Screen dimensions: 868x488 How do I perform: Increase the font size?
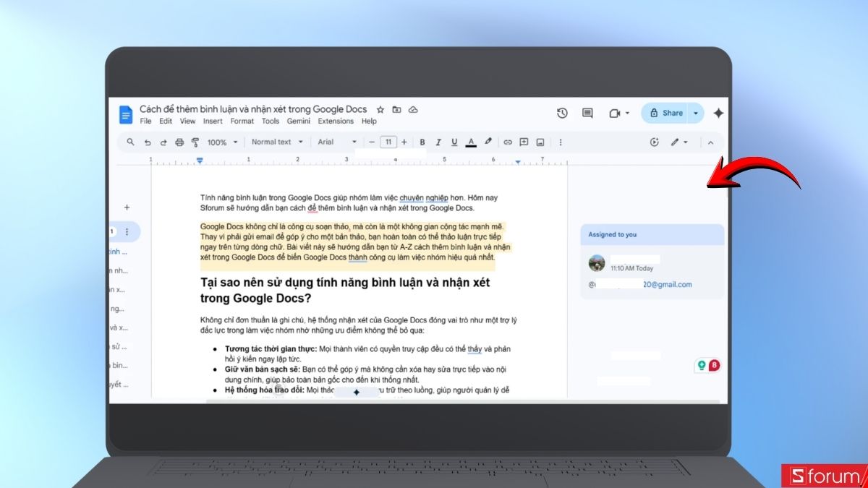(404, 142)
